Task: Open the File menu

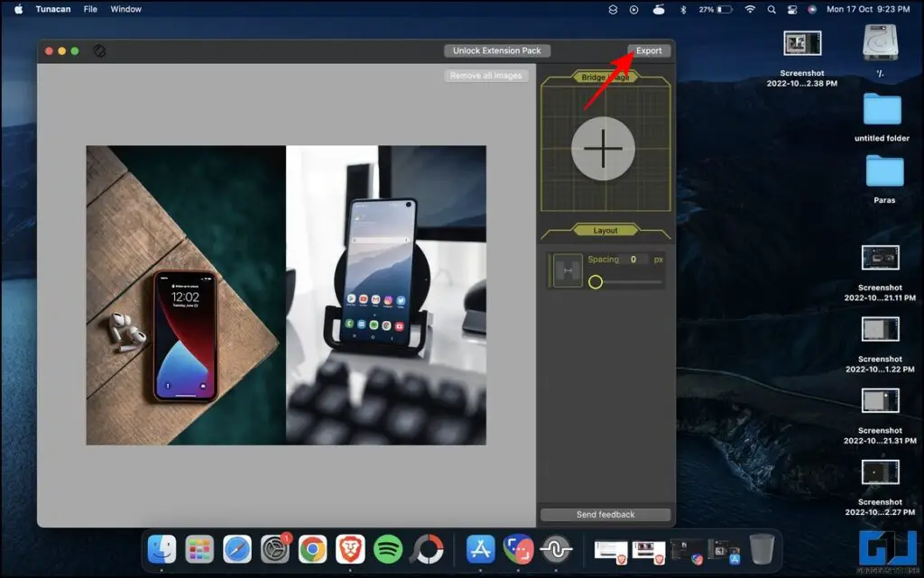Action: point(89,9)
